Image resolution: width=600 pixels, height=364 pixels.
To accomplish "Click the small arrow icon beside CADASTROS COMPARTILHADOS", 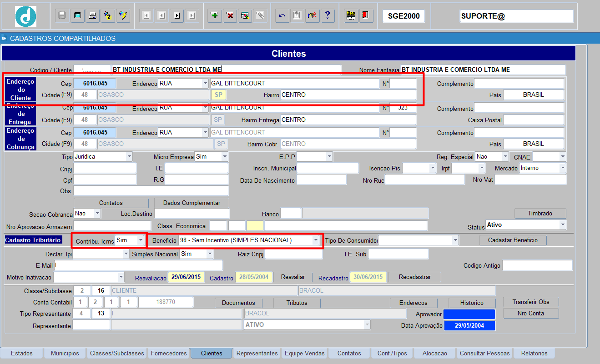I will click(4, 38).
